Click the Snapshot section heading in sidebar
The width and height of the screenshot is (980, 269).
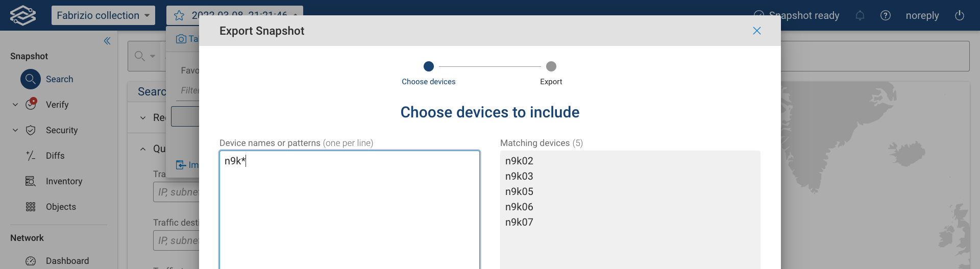point(29,56)
